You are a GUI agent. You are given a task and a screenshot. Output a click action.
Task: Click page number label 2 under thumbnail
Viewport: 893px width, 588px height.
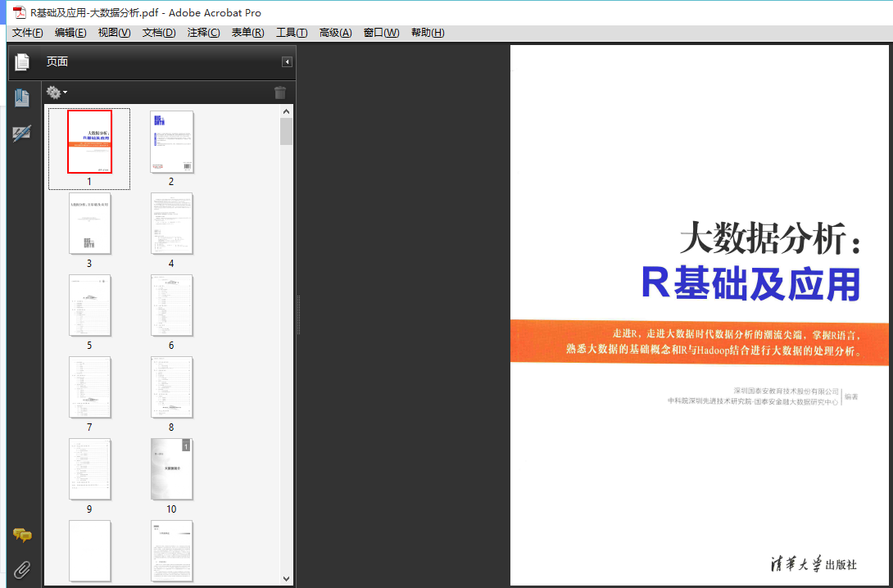coord(171,182)
